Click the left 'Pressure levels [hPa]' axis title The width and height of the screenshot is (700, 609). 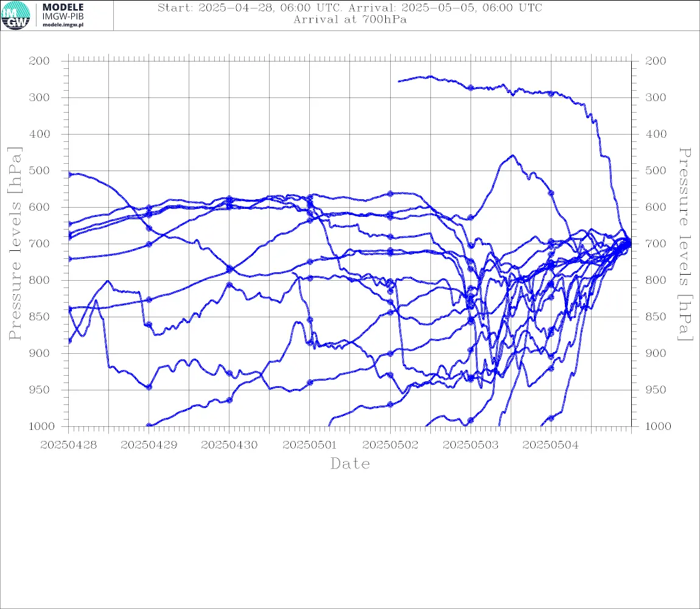click(15, 244)
